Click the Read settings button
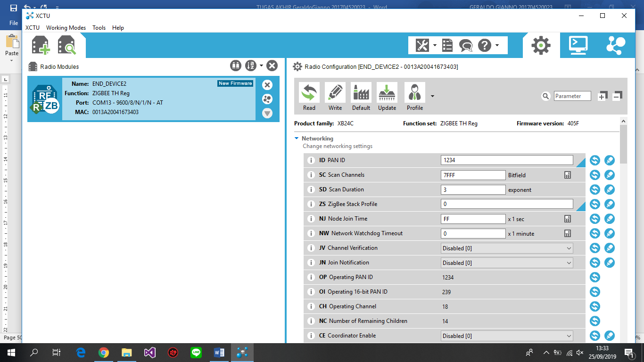 (309, 97)
